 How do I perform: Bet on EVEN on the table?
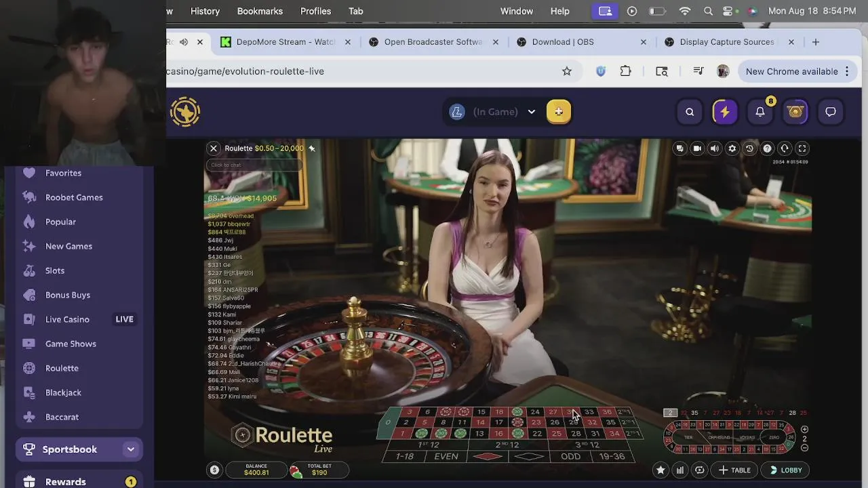[x=446, y=456]
